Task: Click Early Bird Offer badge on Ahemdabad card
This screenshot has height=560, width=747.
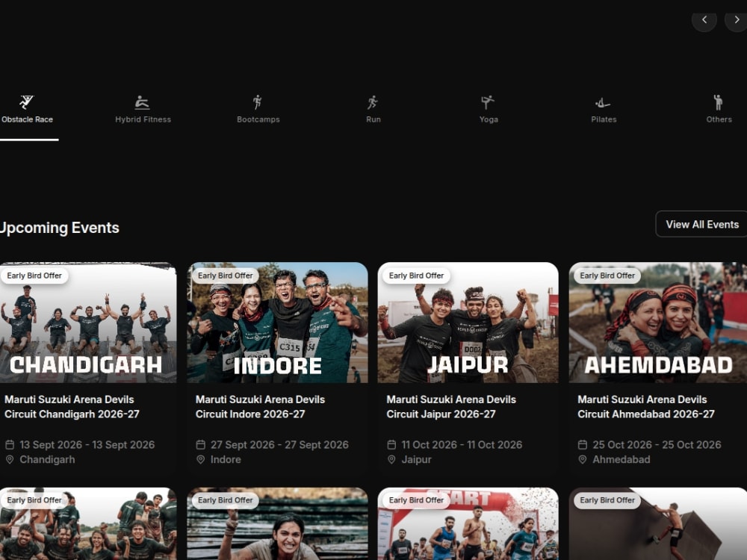Action: click(x=607, y=276)
